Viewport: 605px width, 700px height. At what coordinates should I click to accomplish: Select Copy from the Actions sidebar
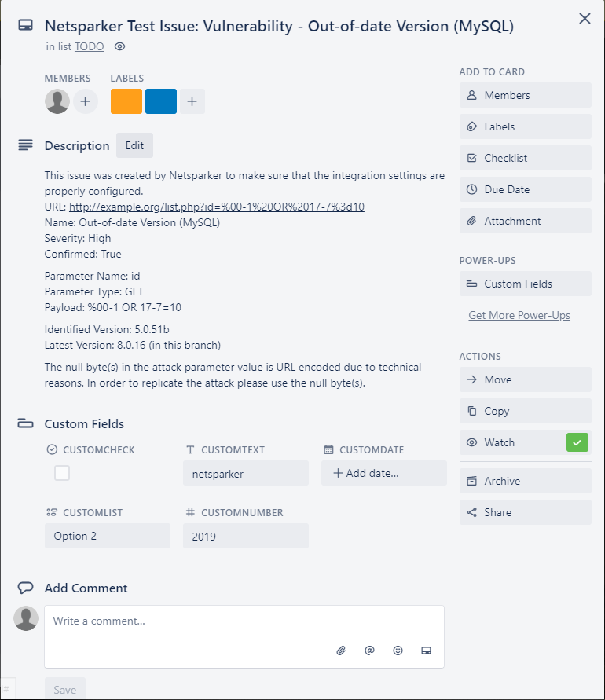(x=525, y=411)
